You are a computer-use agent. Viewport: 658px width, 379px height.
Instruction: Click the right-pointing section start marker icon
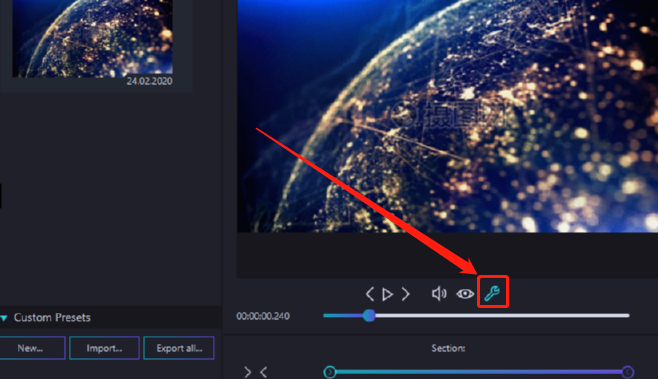point(248,372)
